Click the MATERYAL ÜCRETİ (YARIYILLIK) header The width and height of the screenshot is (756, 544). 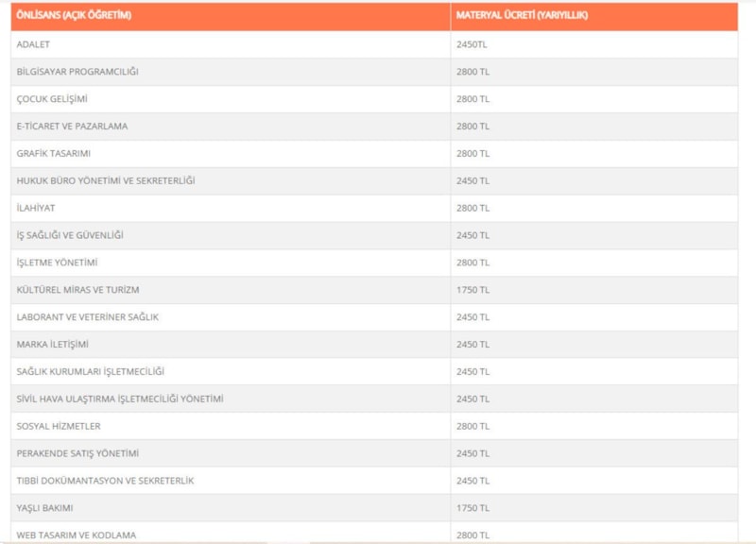[522, 16]
